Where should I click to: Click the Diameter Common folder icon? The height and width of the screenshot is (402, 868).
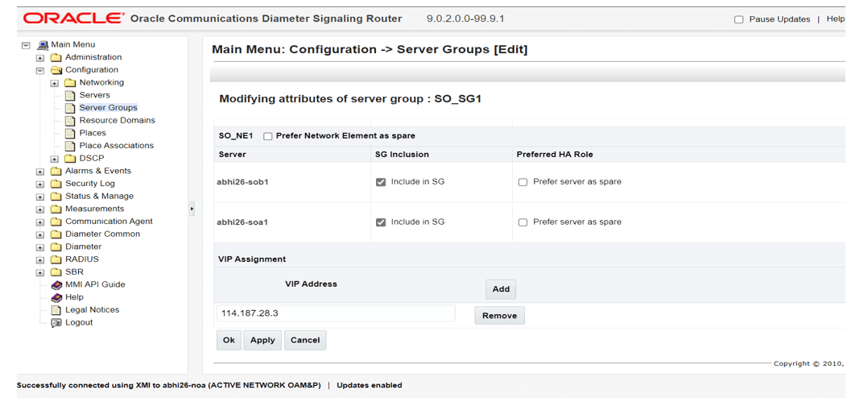pos(56,234)
